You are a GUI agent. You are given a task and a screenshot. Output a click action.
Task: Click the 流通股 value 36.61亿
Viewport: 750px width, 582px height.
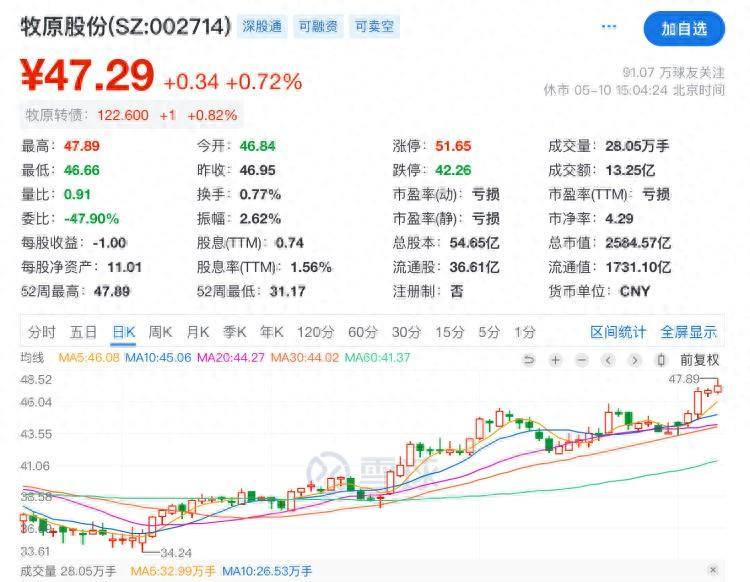[474, 267]
